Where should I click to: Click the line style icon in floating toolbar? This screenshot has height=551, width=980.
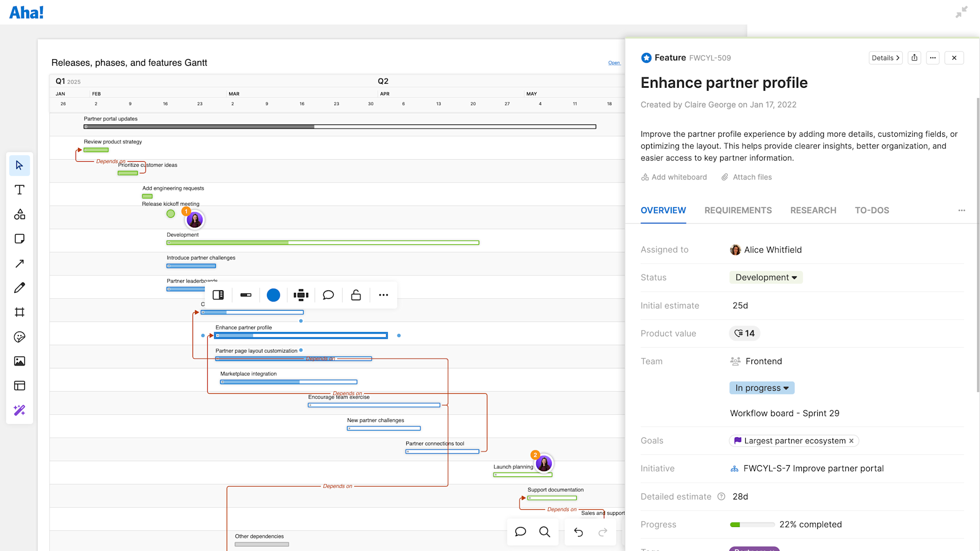coord(246,295)
